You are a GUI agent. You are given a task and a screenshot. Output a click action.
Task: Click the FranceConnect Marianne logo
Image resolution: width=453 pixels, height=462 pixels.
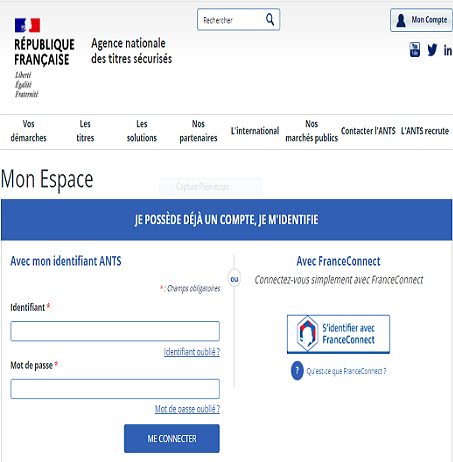[x=307, y=333]
